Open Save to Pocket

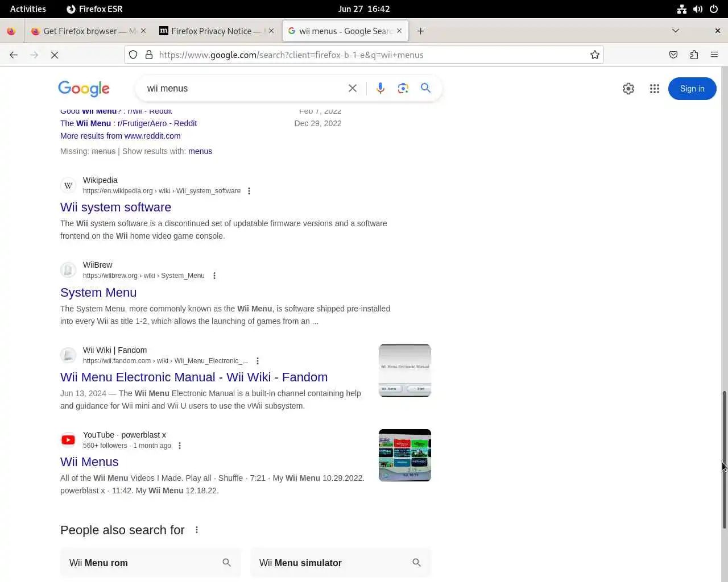pyautogui.click(x=673, y=55)
